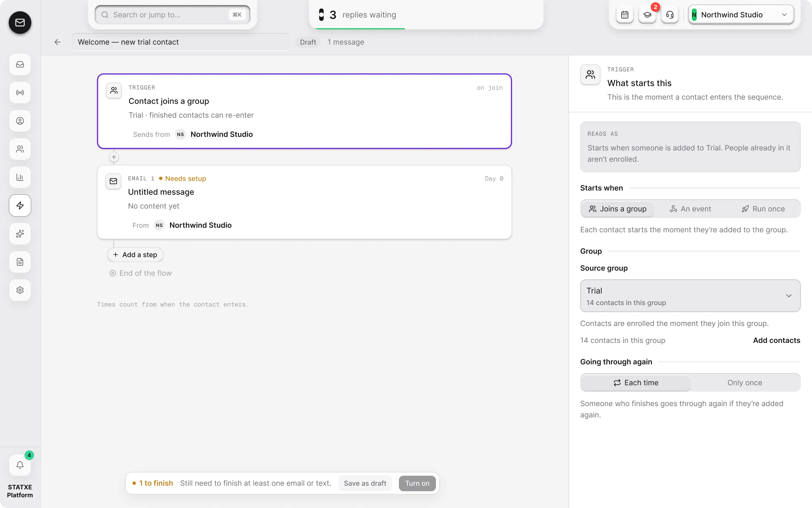Click the Add contacts link

coord(776,340)
